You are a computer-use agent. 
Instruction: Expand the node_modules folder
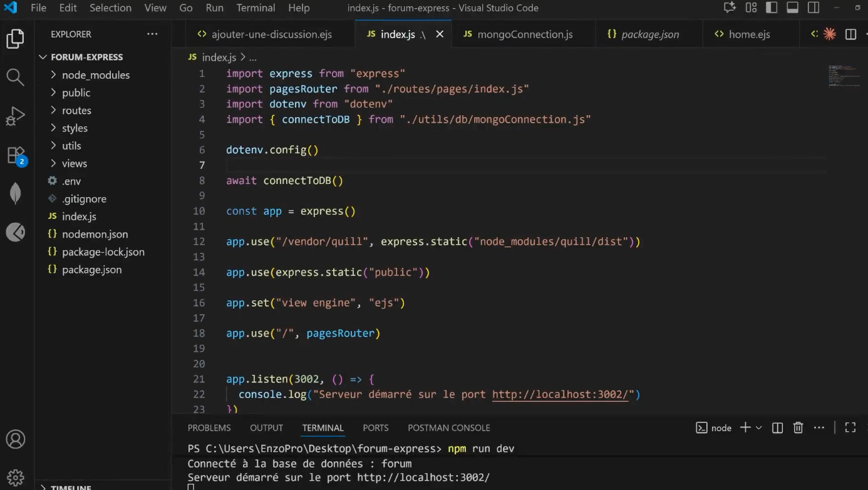click(x=95, y=75)
